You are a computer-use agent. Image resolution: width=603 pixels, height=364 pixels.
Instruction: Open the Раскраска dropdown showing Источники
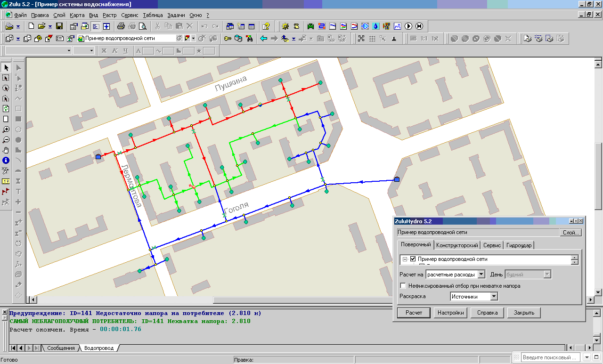pos(494,297)
